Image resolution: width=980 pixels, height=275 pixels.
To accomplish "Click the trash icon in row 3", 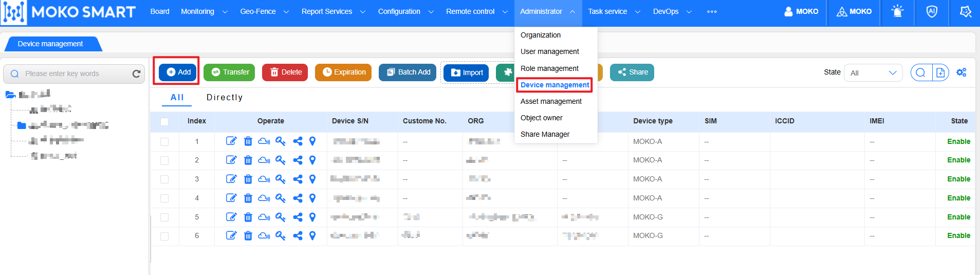I will coord(248,179).
